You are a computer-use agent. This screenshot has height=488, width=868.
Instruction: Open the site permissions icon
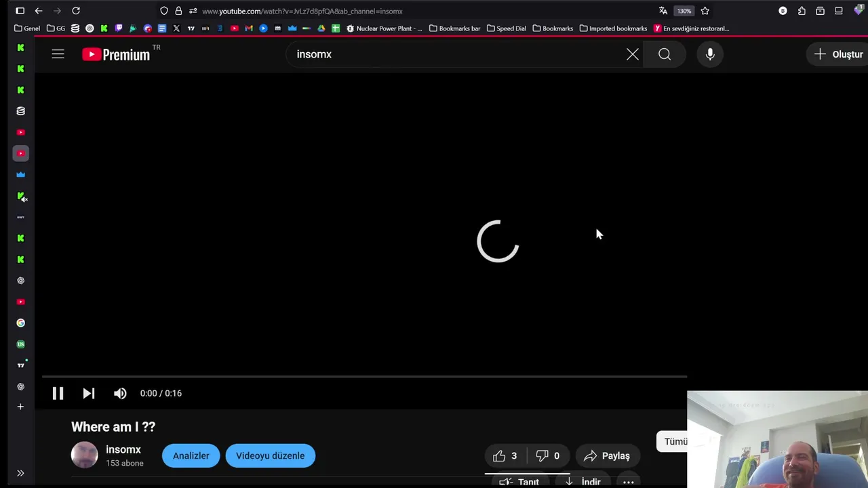193,11
